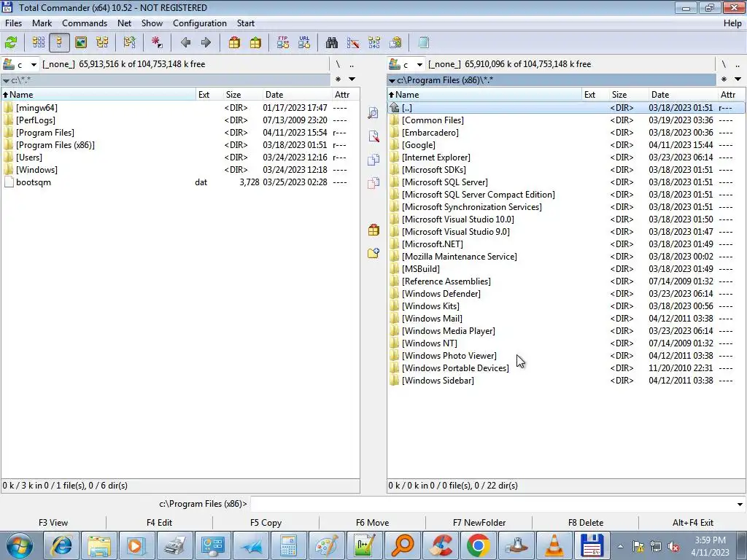
Task: Click the Reread source refresh icon
Action: click(x=11, y=43)
